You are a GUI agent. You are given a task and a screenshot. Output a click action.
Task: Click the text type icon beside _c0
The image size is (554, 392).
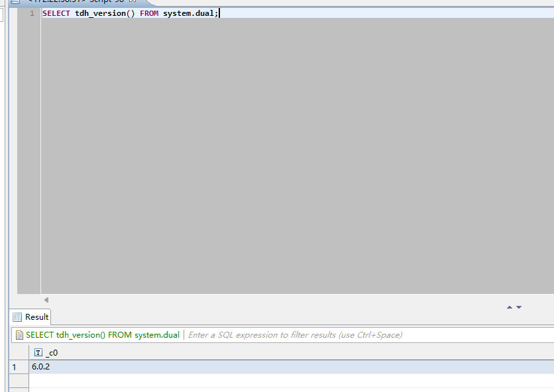point(38,353)
